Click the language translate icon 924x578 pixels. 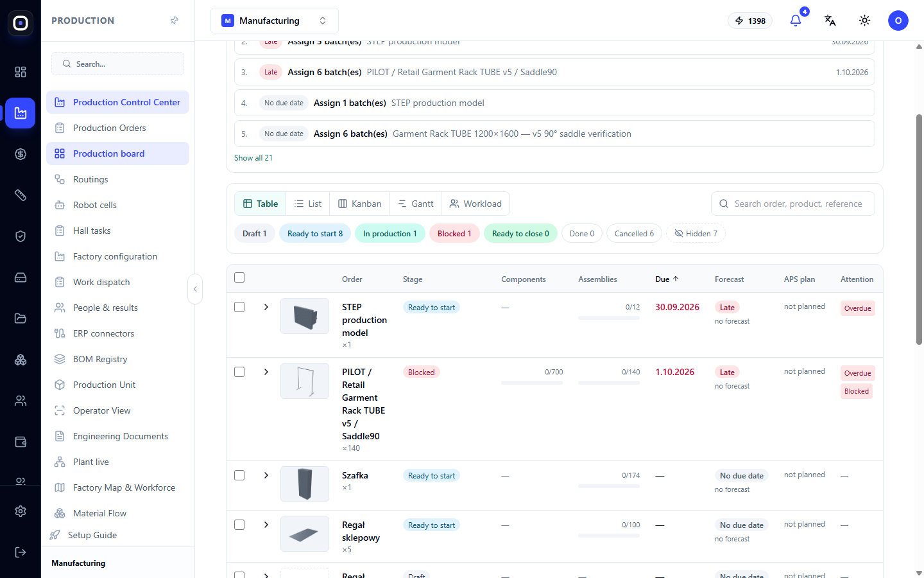pos(830,21)
